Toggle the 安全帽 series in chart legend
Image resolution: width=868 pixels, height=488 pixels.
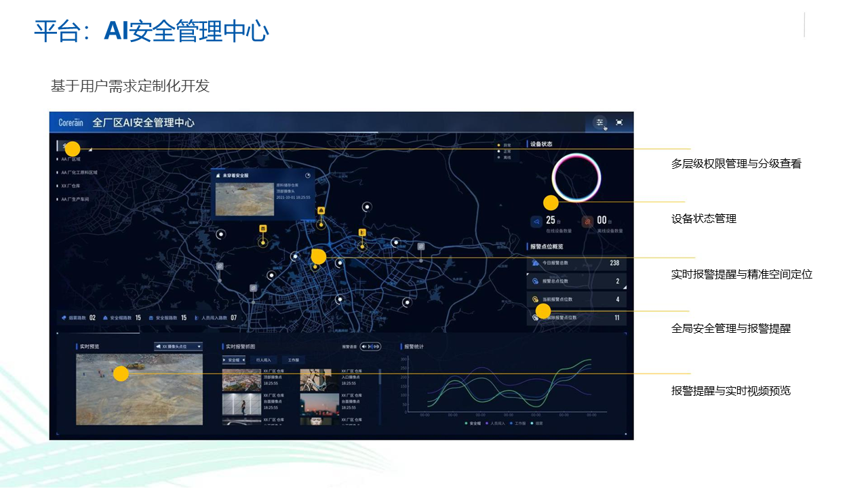pos(473,424)
